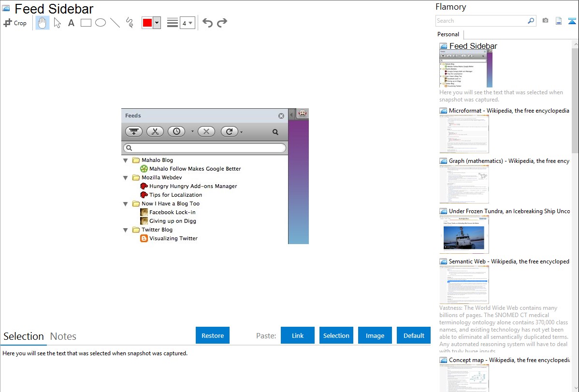This screenshot has width=579, height=392.
Task: Click the line thickness icon
Action: click(x=172, y=23)
